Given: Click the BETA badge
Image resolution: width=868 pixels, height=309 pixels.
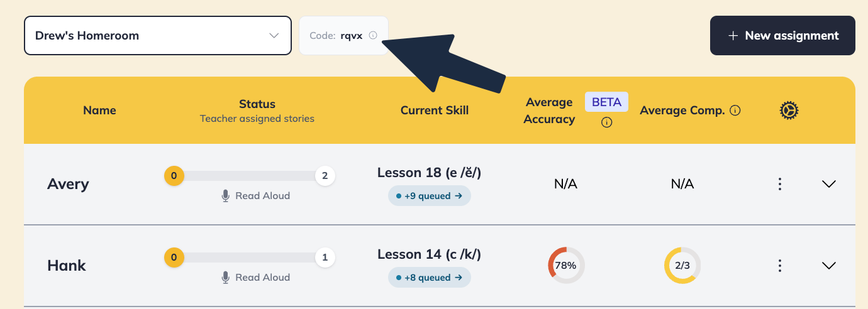Looking at the screenshot, I should pyautogui.click(x=606, y=102).
